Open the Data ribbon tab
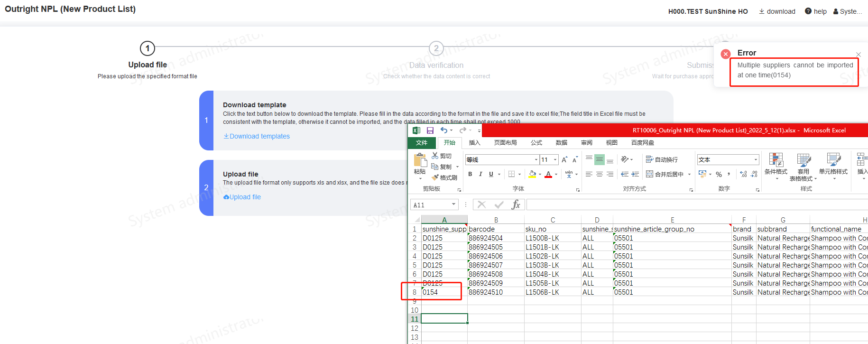Viewport: 868px width, 344px height. click(x=561, y=143)
